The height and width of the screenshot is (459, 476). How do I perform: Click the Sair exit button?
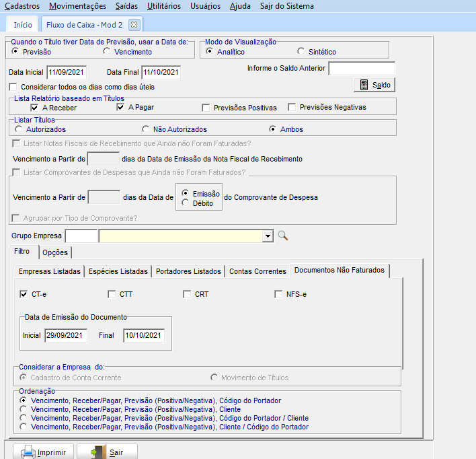coord(107,452)
